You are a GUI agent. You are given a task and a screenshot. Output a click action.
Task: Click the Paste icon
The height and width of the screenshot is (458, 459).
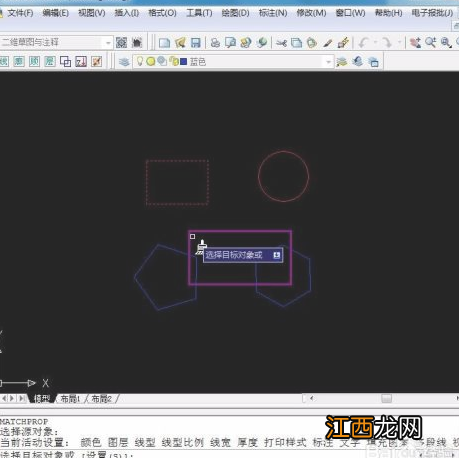(312, 43)
